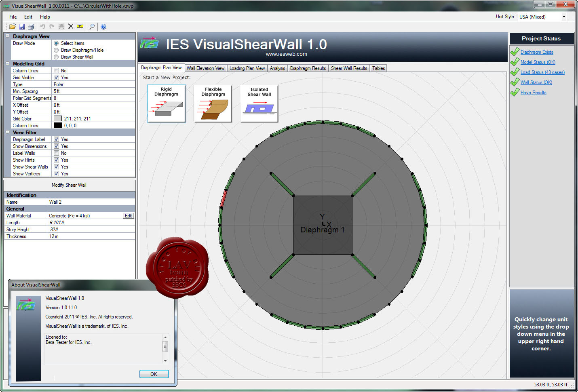Toggle the Show Vertices checkbox
The image size is (578, 392).
click(x=56, y=174)
